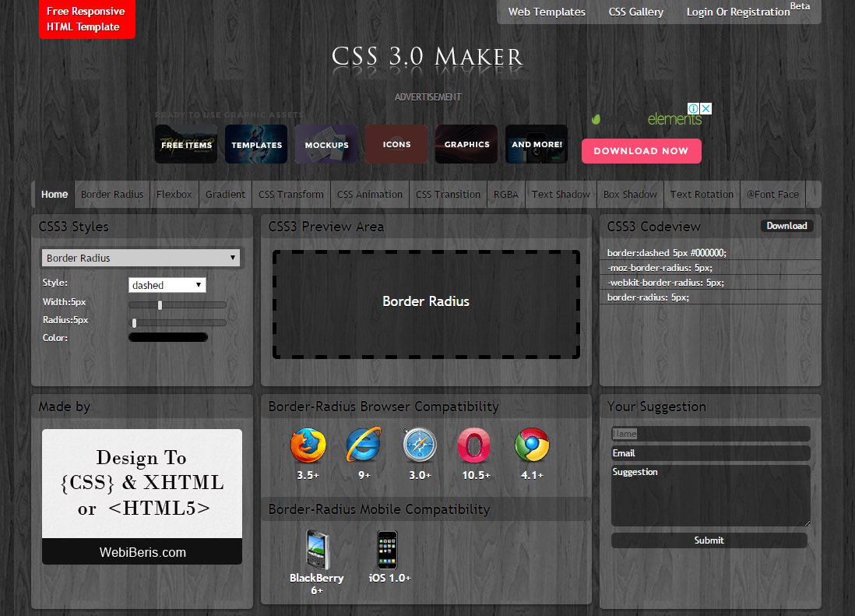Expand the dashed Style dropdown

tap(167, 285)
